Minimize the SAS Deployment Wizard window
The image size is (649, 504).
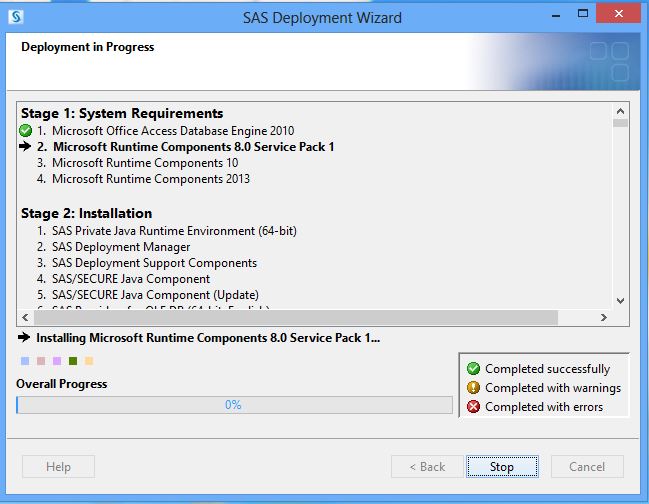556,16
